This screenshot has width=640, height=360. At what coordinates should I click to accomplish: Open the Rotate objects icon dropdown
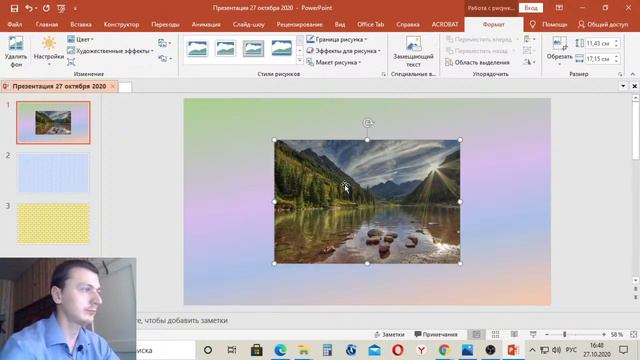529,62
